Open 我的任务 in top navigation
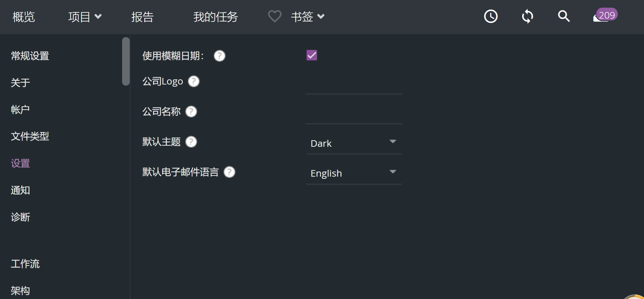This screenshot has height=299, width=644. pyautogui.click(x=215, y=17)
